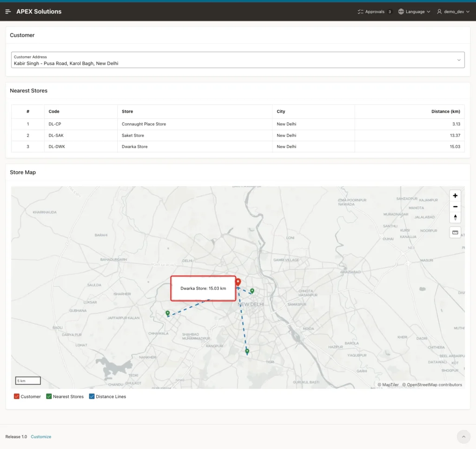This screenshot has height=449, width=476.
Task: Zoom out on the map
Action: pyautogui.click(x=455, y=207)
